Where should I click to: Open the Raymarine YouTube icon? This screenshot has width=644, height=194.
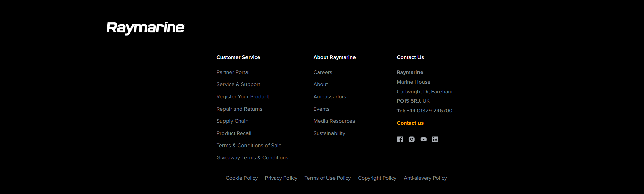(x=424, y=139)
